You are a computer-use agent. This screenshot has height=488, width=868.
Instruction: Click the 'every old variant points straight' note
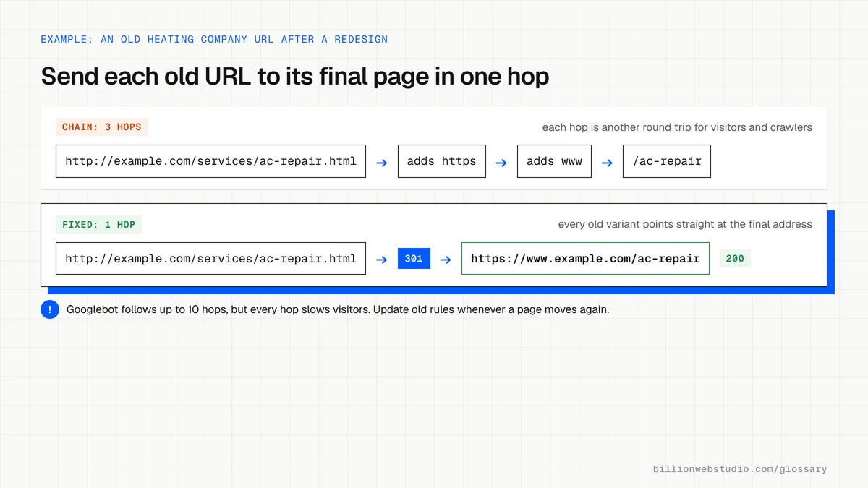[685, 225]
